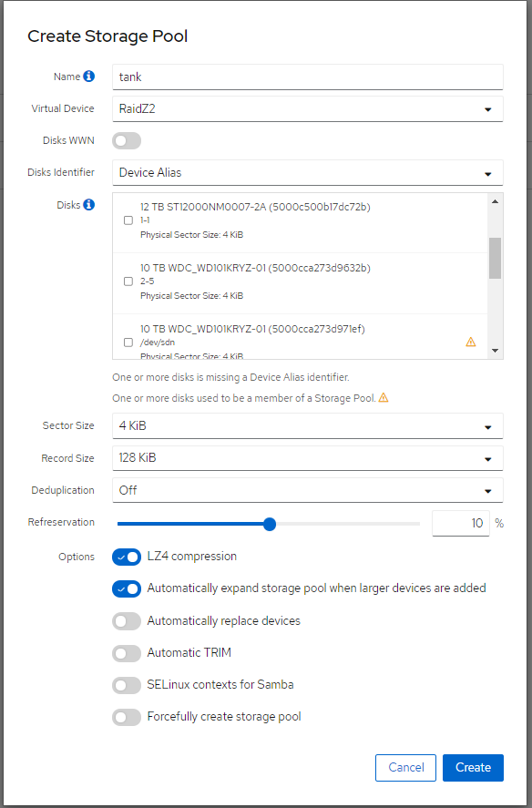Click warning triangle on /dev/sdn disk row
The image size is (532, 808).
[x=471, y=342]
